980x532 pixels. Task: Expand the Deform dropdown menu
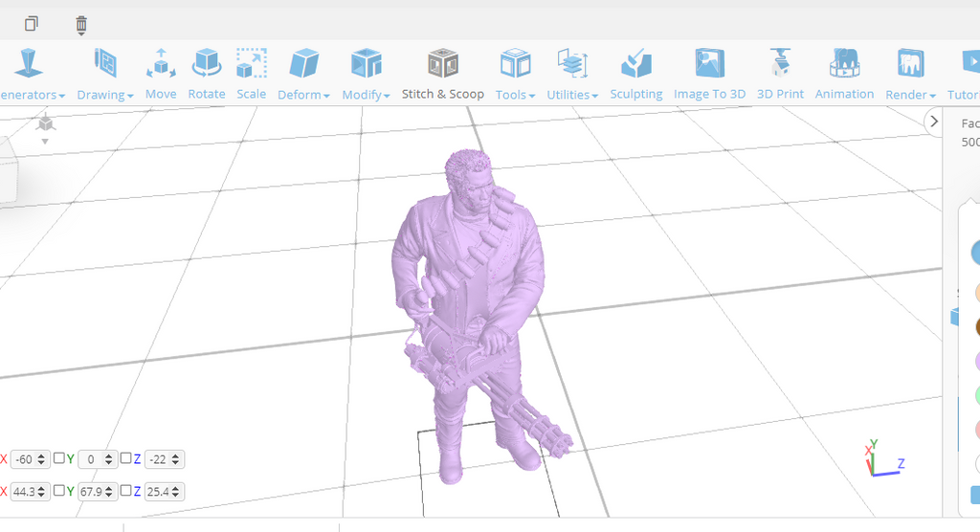tap(303, 75)
